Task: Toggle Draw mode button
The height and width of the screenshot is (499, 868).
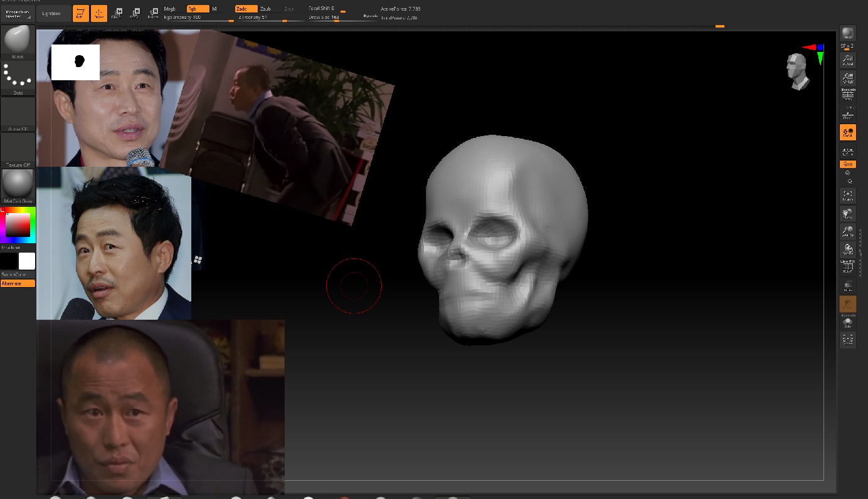Action: coord(99,13)
